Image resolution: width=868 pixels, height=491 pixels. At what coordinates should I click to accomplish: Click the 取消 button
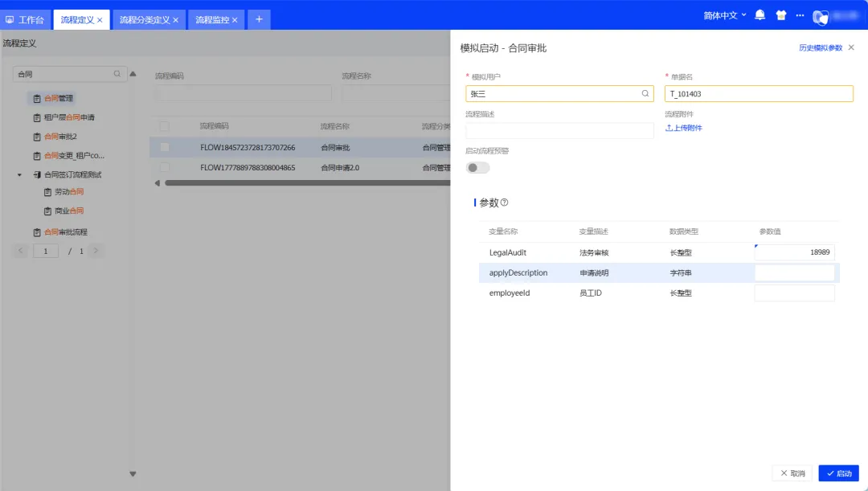(x=792, y=473)
